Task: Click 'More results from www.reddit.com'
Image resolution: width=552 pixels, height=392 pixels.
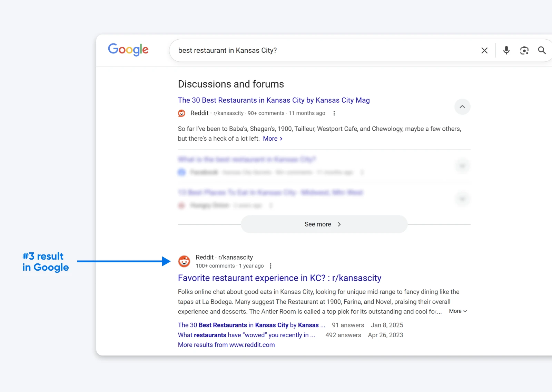Action: tap(226, 344)
